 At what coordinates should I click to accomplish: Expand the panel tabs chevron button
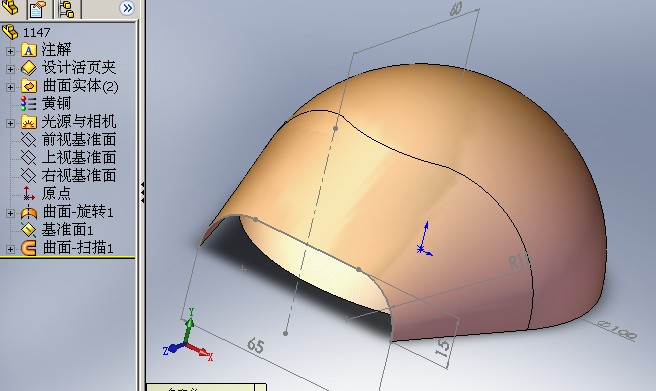(127, 8)
